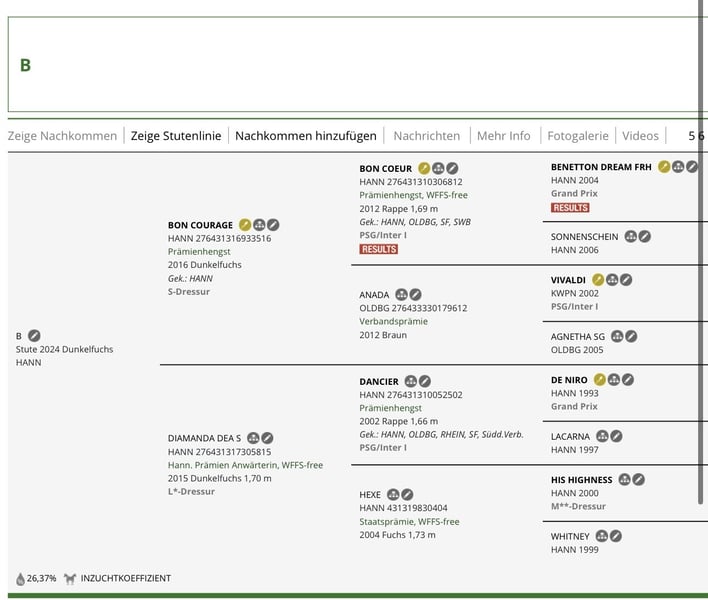Image resolution: width=708 pixels, height=600 pixels.
Task: Open the progeny tree icon for HEXE
Action: [393, 494]
